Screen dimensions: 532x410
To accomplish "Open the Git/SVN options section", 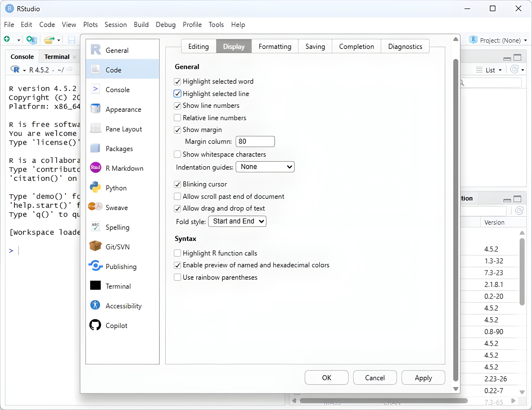I will 118,247.
